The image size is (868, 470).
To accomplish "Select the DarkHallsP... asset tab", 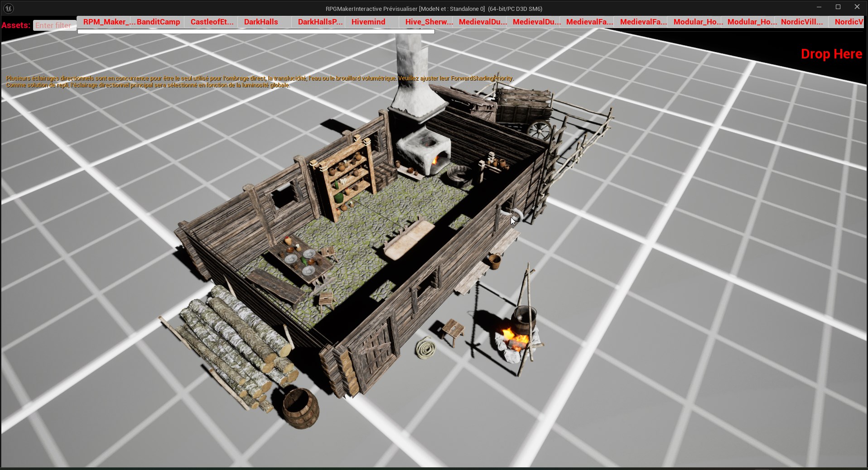I will (319, 22).
